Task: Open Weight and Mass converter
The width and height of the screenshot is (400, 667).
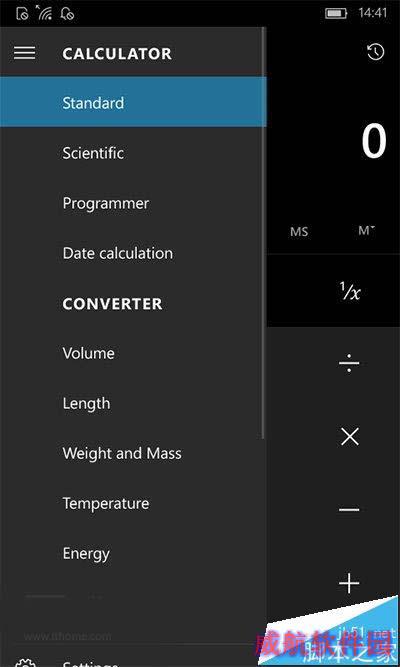Action: [x=133, y=453]
